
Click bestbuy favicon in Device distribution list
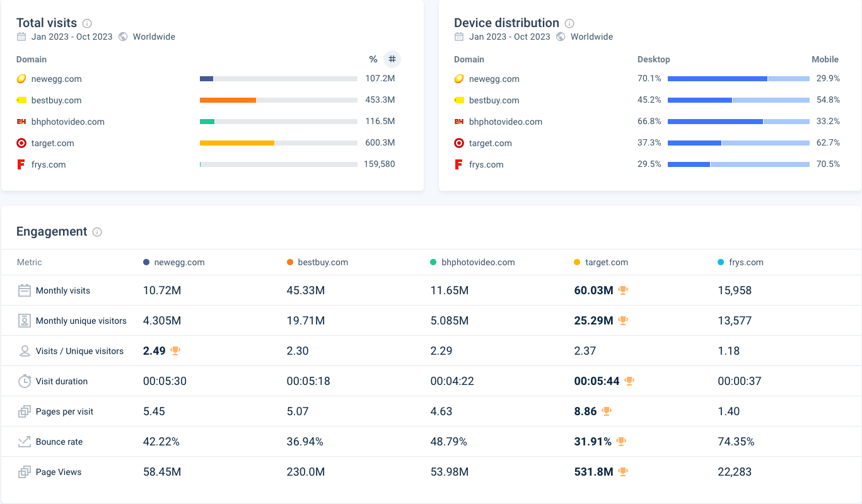[x=459, y=100]
